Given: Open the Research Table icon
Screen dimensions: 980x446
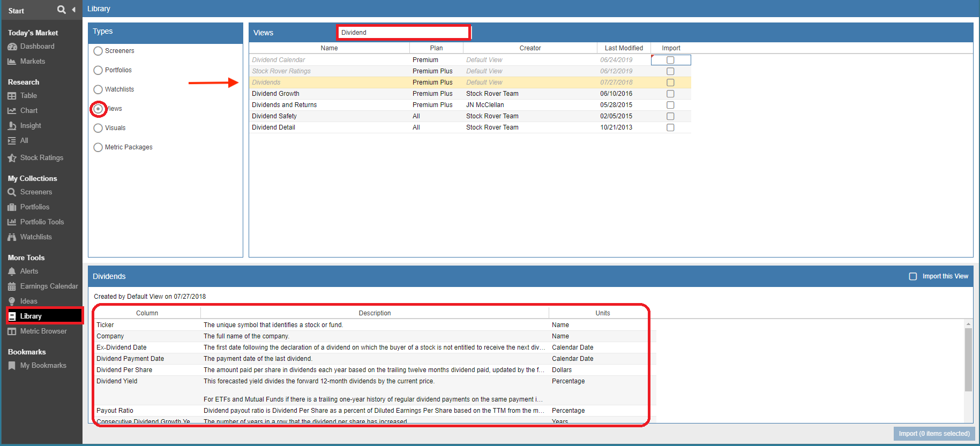Looking at the screenshot, I should click(12, 96).
